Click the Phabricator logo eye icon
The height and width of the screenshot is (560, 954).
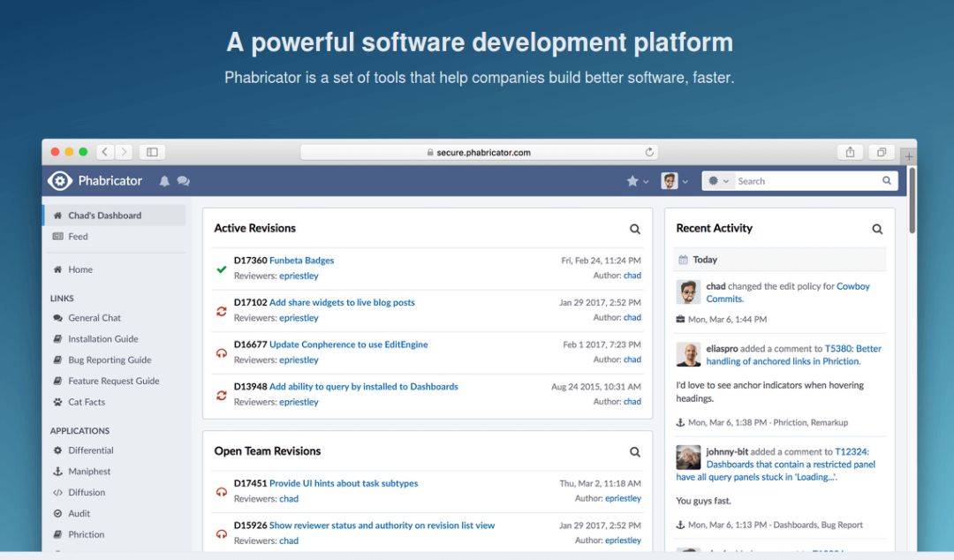point(60,181)
